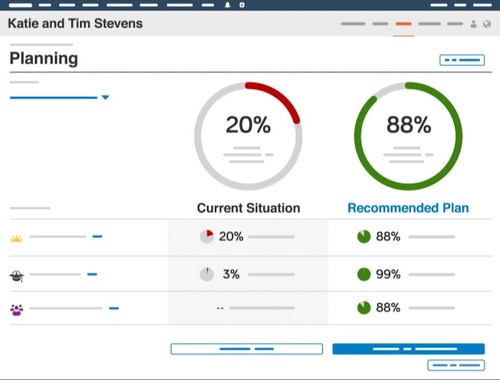This screenshot has height=380, width=500.
Task: Open the Recommended Plan link
Action: (408, 208)
